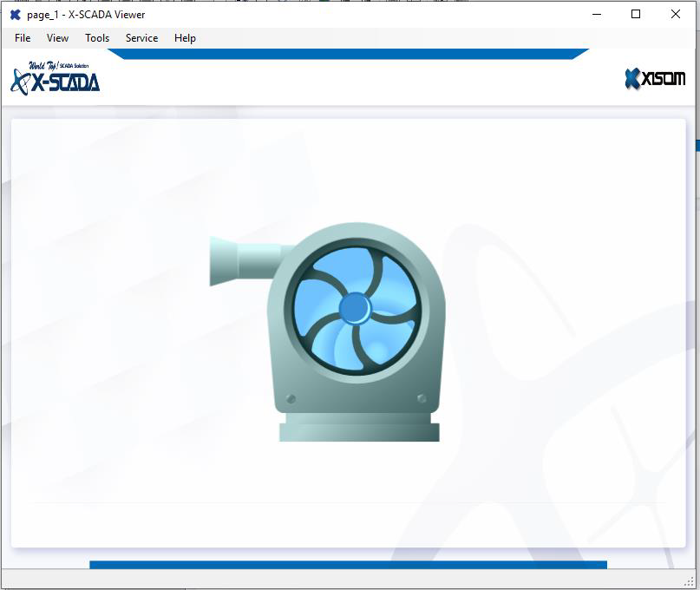
Task: Open the Help menu
Action: tap(185, 38)
